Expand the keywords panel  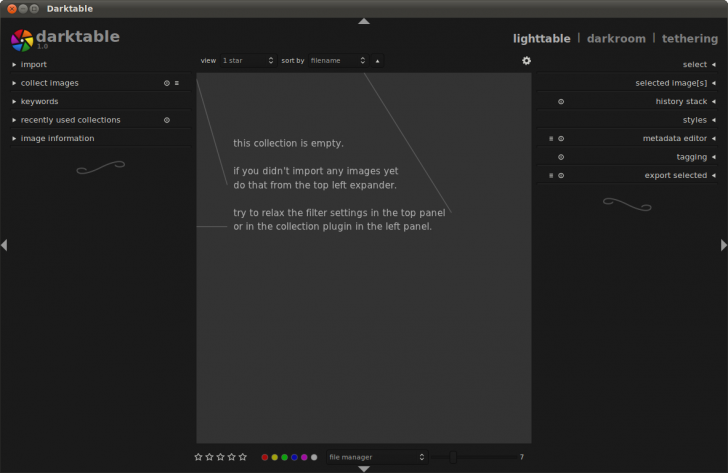click(100, 102)
